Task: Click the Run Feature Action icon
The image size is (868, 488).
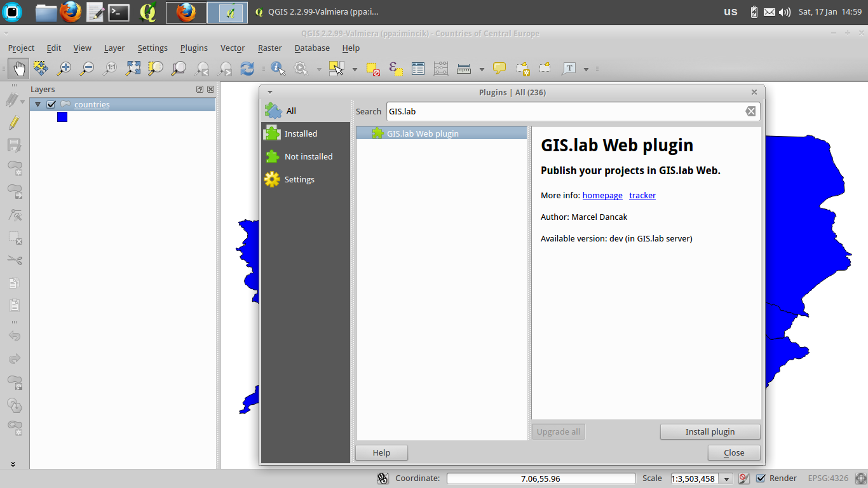Action: click(301, 68)
